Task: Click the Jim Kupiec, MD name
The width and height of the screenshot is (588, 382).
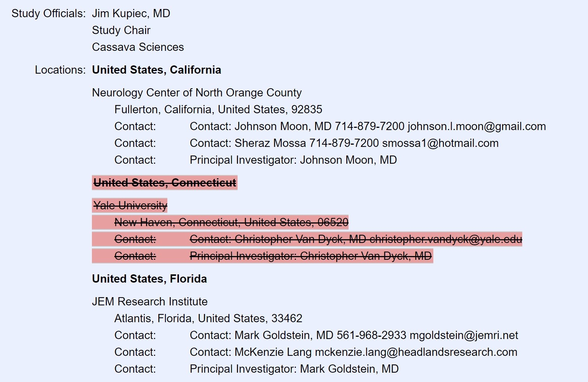Action: tap(131, 13)
